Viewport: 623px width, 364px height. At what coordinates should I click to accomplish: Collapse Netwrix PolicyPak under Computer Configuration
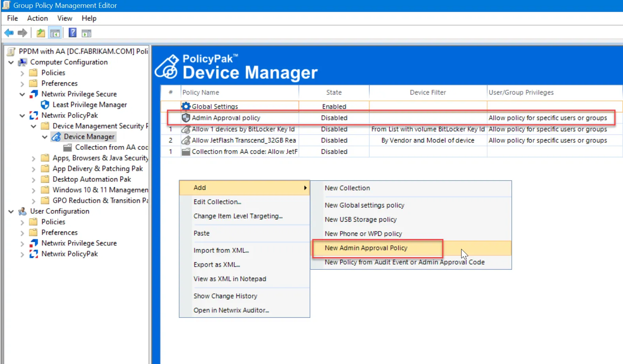coord(22,116)
